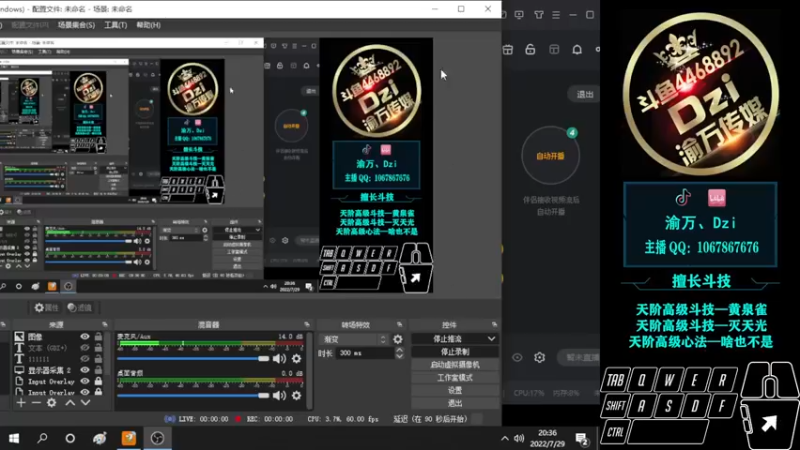Undock the 控件 panel with its corner icon
Image resolution: width=800 pixels, height=450 pixels.
tap(494, 324)
